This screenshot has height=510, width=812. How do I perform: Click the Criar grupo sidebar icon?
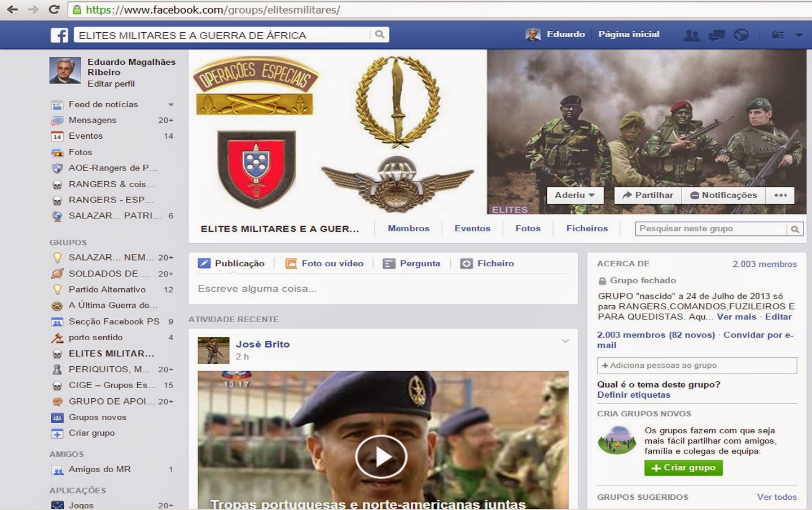click(57, 434)
